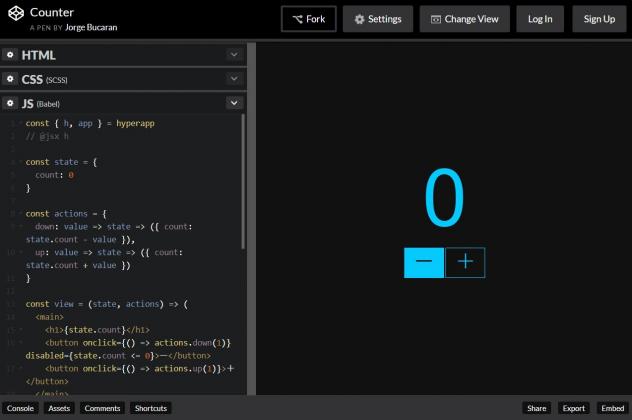Fork this Counter pen
The image size is (632, 420).
click(308, 19)
